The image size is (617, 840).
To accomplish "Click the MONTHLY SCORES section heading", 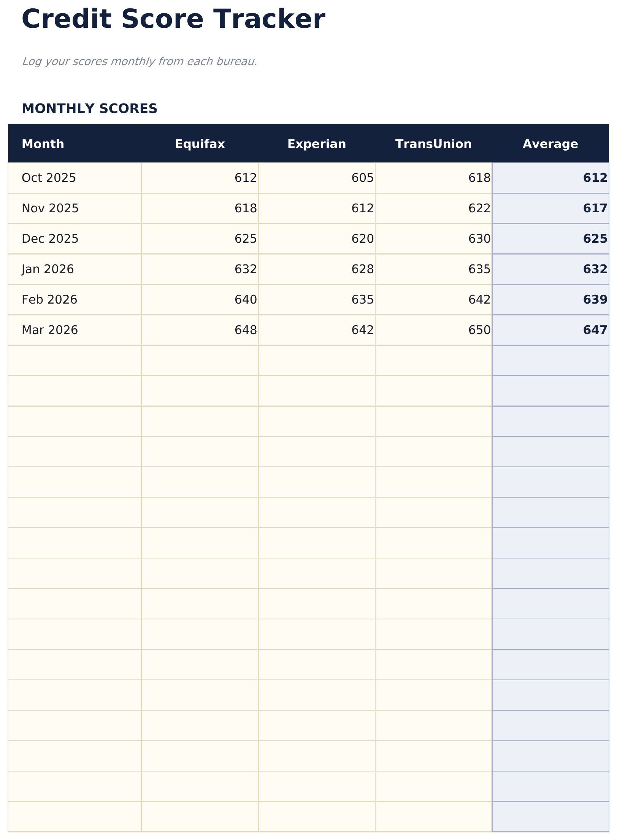I will [x=89, y=109].
